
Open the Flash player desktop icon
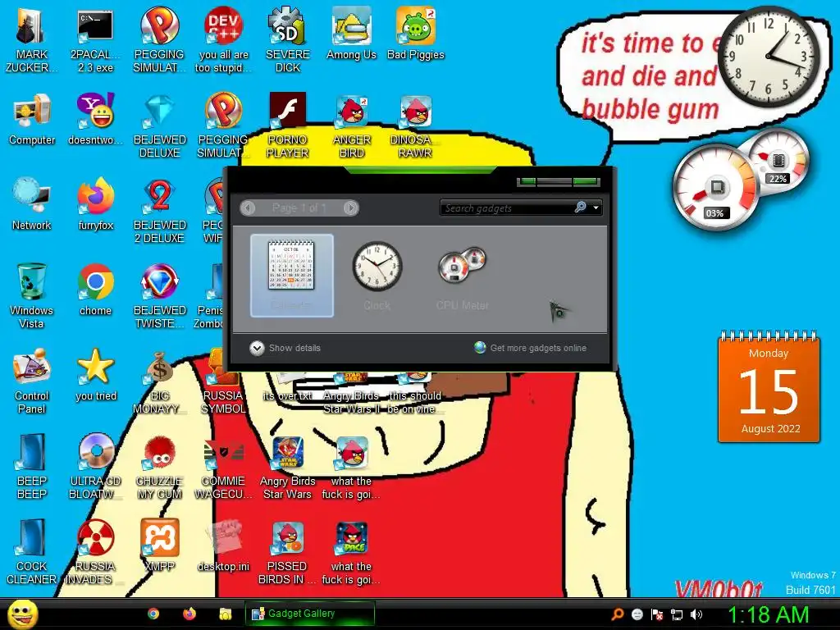(x=288, y=126)
